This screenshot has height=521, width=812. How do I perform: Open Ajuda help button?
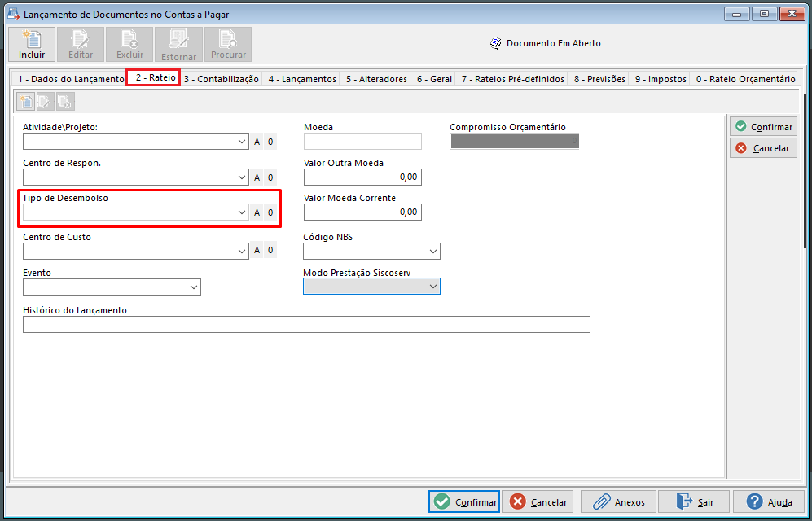tap(769, 501)
